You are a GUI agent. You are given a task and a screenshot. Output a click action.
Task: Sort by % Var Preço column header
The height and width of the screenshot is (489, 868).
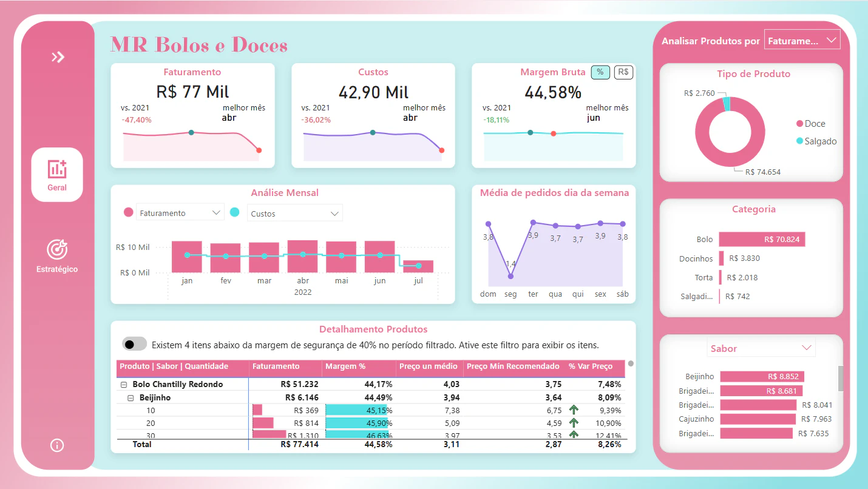[595, 366]
